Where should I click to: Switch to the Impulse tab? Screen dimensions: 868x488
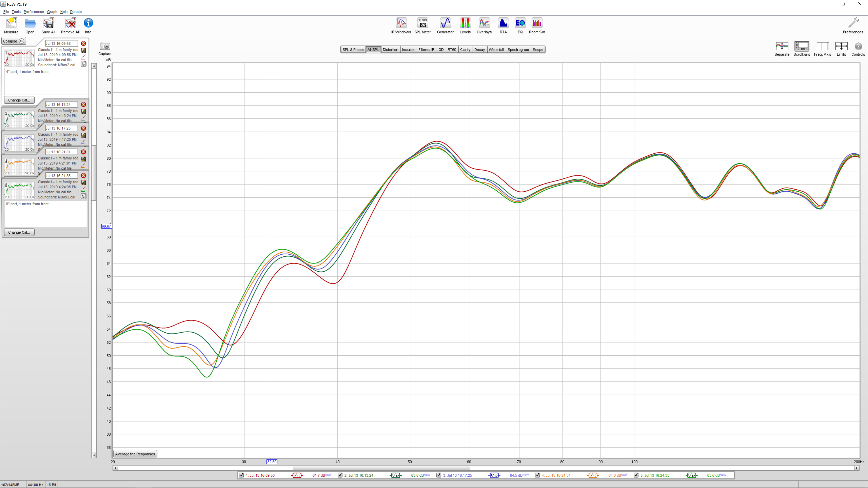coord(408,49)
